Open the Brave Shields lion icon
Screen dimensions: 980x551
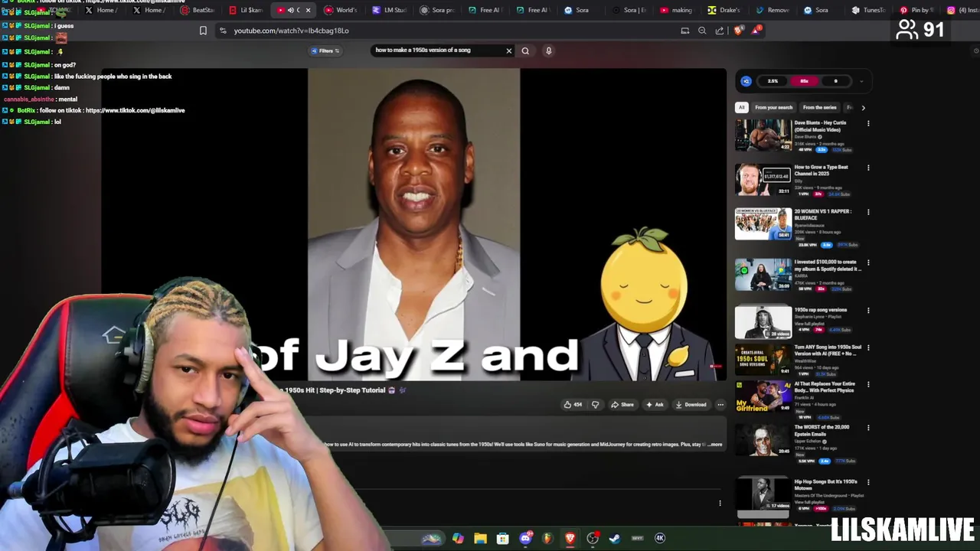tap(738, 31)
